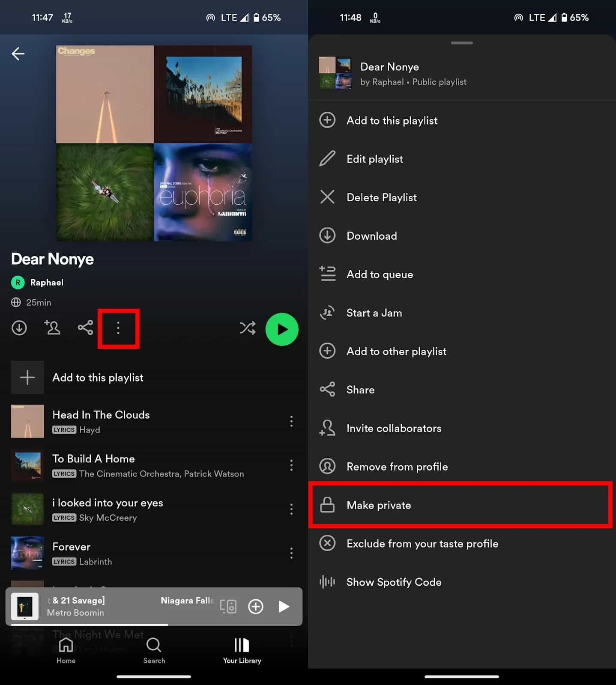Tap the back arrow on playlist page

(x=18, y=54)
